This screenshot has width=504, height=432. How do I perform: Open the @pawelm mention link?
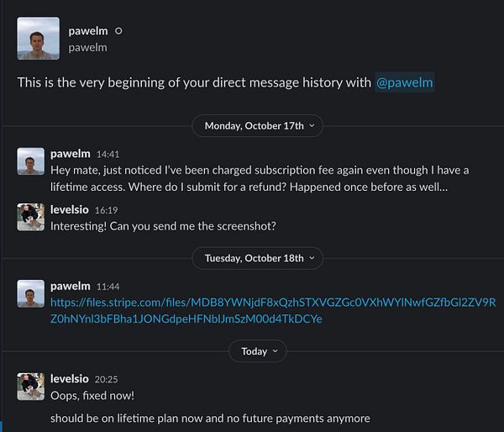[404, 82]
